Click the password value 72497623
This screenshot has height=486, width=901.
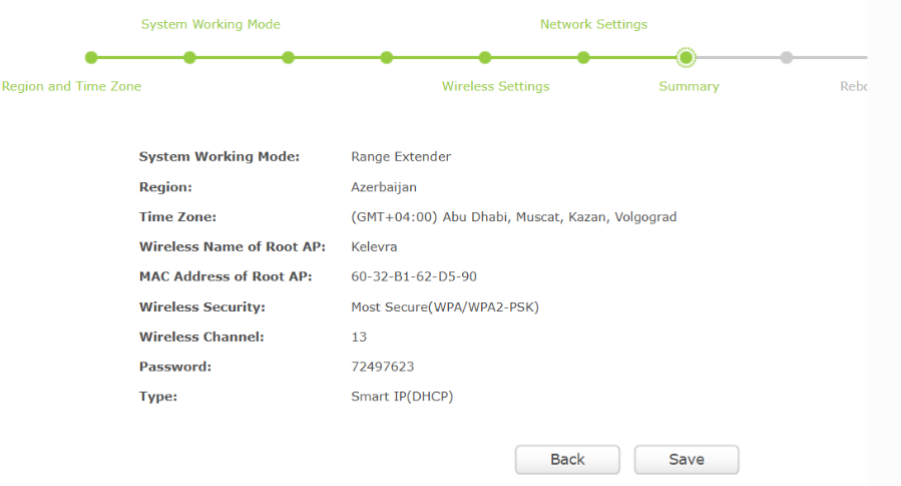[382, 367]
